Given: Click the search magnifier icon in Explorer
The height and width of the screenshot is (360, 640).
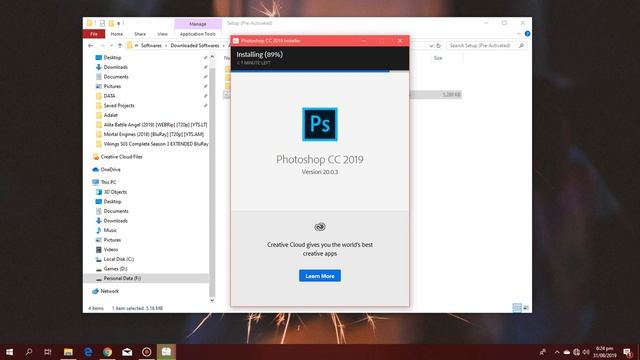Looking at the screenshot, I should click(x=521, y=46).
